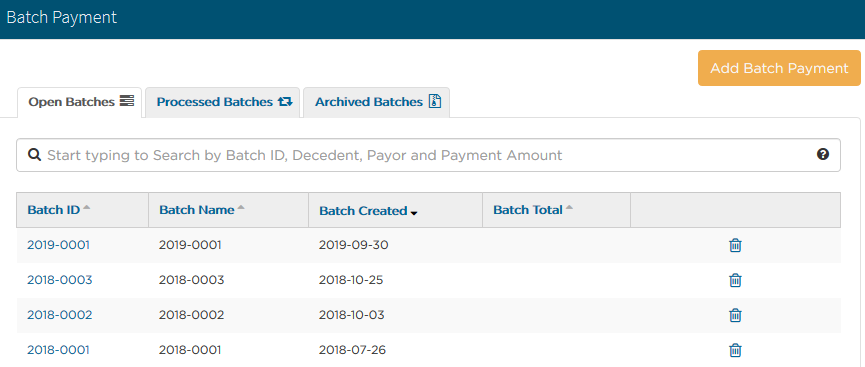Delete batch 2019-0001 with trash icon
Image resolution: width=865 pixels, height=367 pixels.
(735, 245)
